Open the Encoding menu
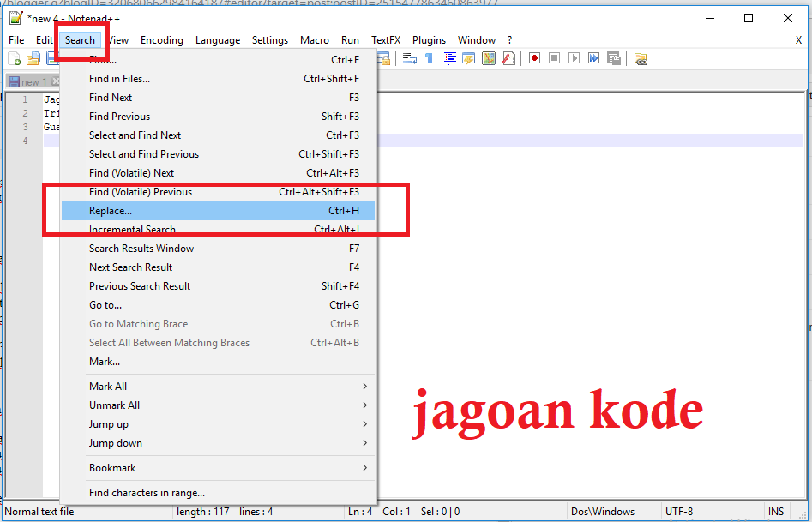 coord(161,40)
